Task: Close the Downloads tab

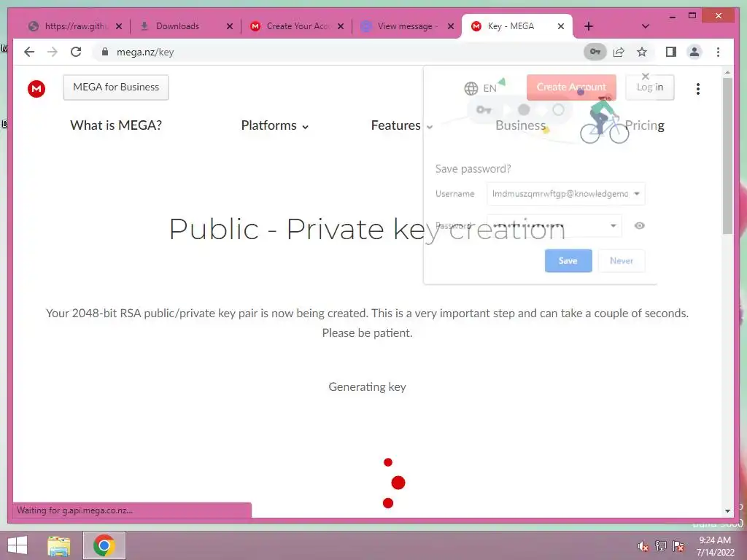Action: pyautogui.click(x=230, y=26)
